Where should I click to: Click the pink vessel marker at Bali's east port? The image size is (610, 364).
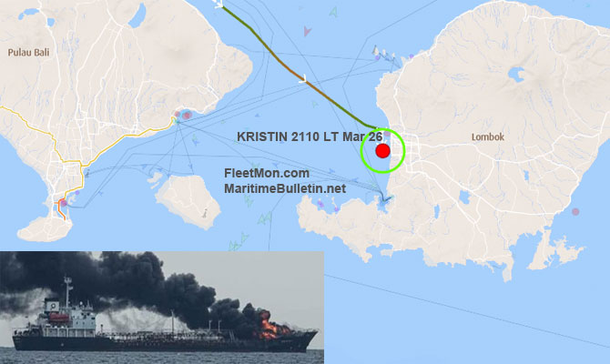pyautogui.click(x=188, y=115)
